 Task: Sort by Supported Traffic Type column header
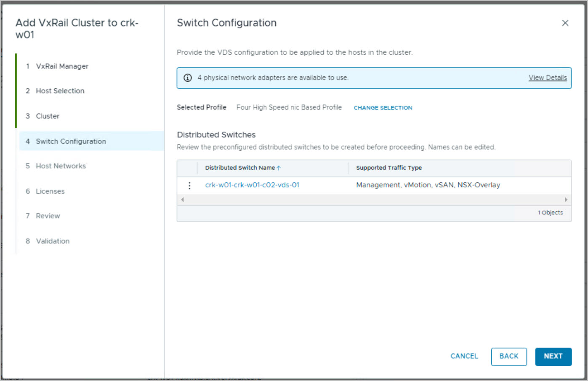click(388, 168)
